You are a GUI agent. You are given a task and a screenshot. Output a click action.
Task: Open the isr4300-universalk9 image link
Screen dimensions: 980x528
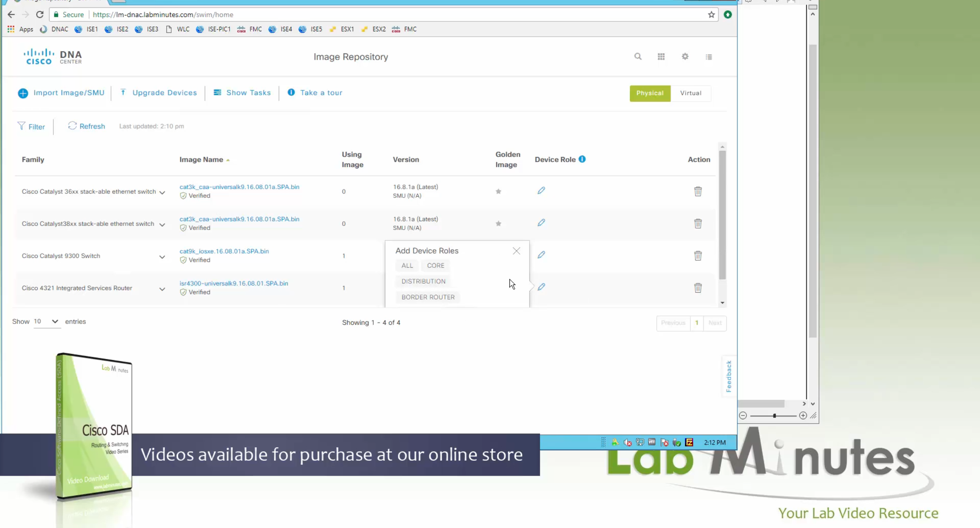234,283
